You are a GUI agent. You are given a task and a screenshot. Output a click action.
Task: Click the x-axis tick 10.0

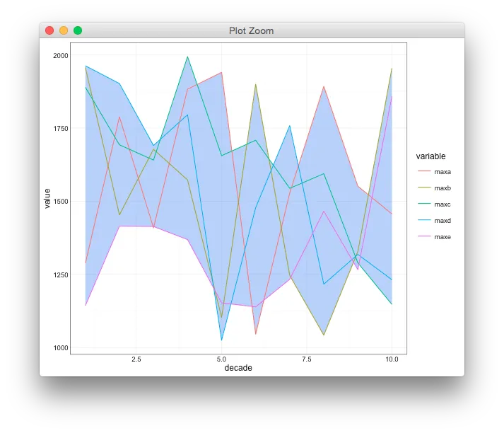pyautogui.click(x=392, y=359)
